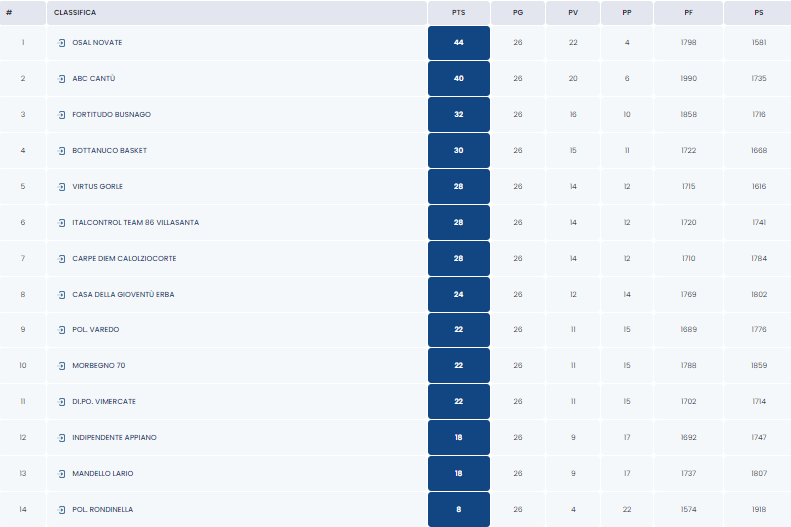Click the team icon beside OSAL NOVATE
The image size is (791, 527).
(62, 43)
